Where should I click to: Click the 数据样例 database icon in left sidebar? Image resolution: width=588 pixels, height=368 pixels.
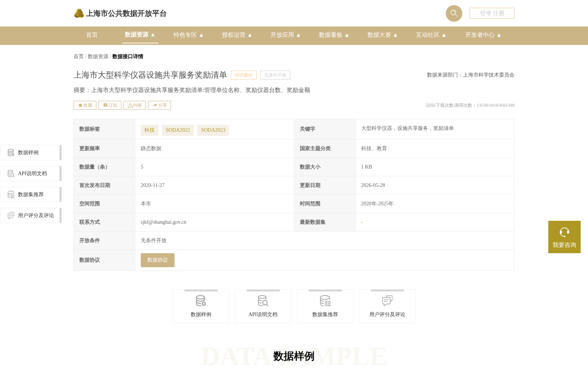[x=11, y=152]
